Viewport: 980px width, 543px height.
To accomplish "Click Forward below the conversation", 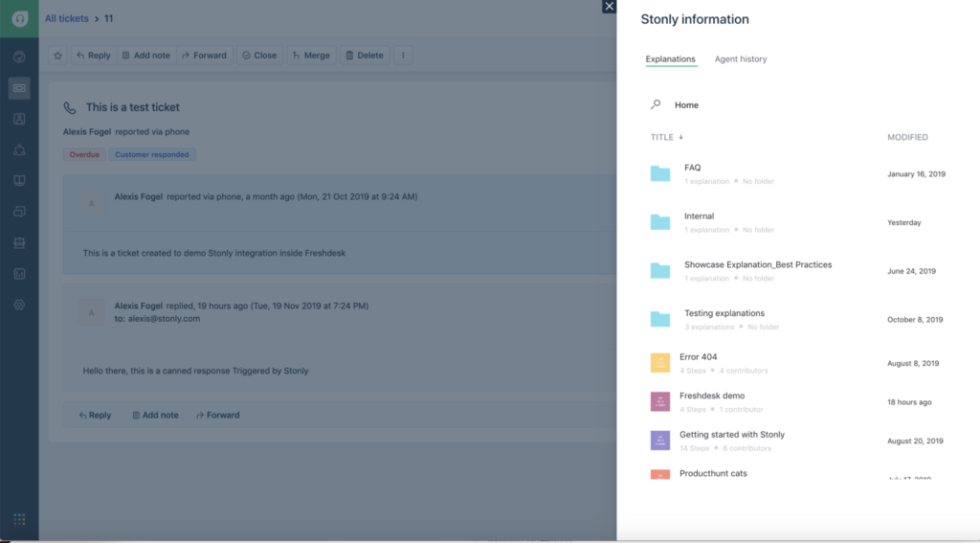I will point(218,415).
